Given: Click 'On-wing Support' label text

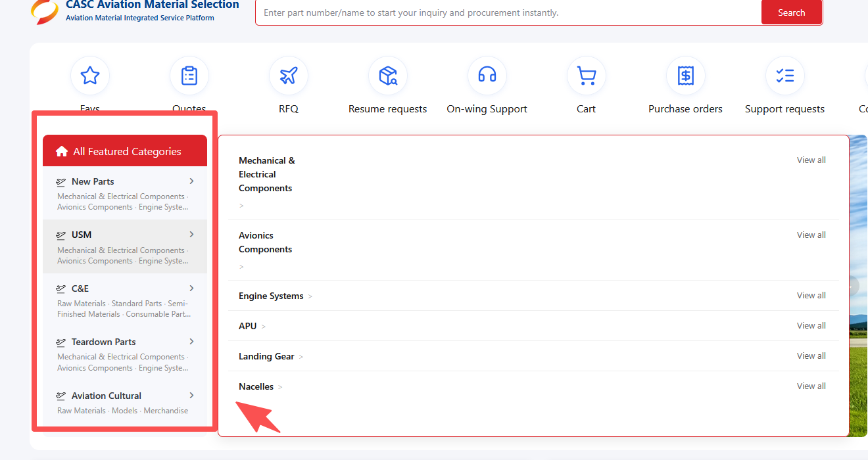Looking at the screenshot, I should pyautogui.click(x=487, y=109).
